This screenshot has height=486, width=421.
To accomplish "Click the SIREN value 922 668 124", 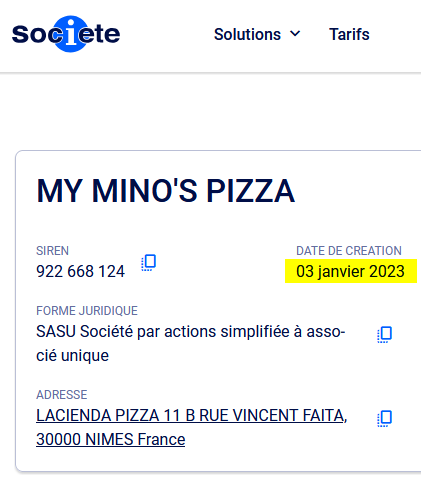I will (80, 271).
